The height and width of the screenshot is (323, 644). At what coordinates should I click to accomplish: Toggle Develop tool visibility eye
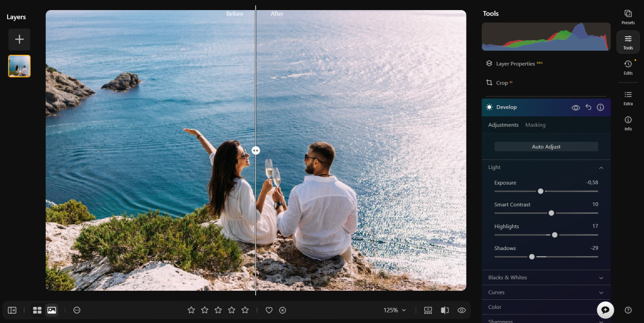point(576,108)
